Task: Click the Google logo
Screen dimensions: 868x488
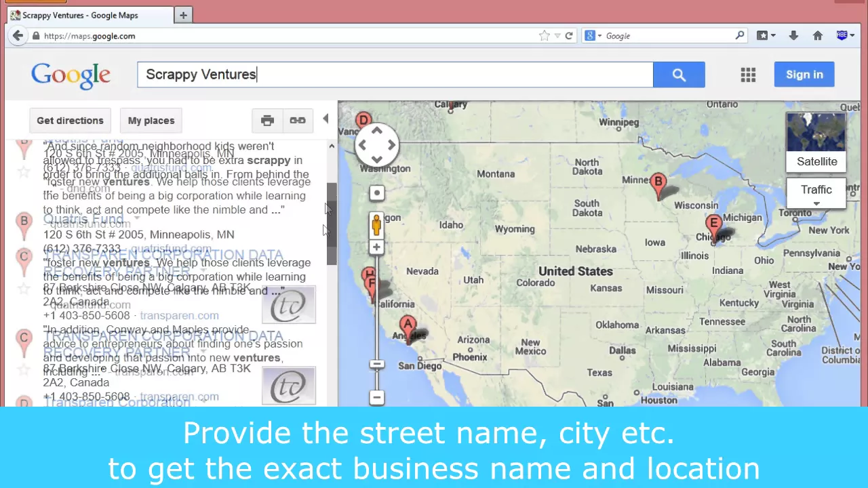Action: [x=71, y=75]
